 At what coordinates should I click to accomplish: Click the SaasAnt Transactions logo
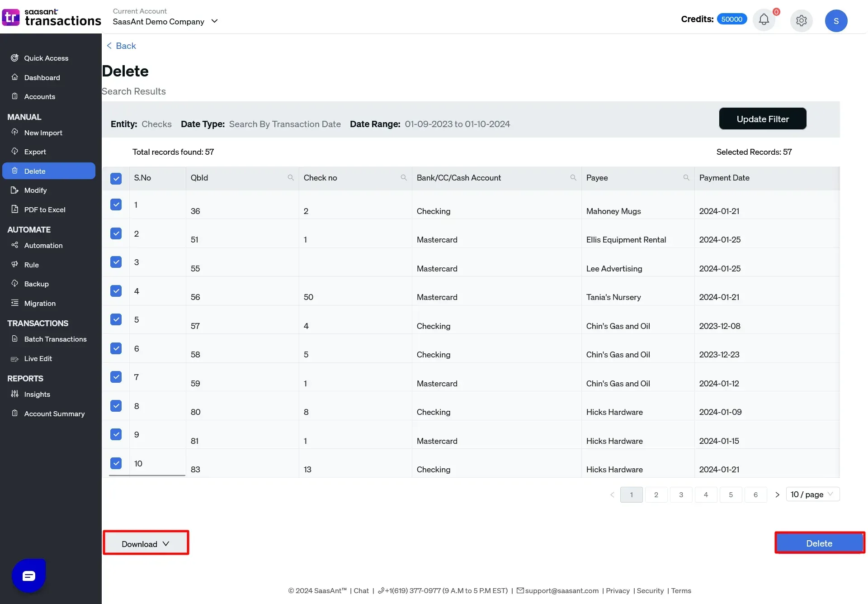(x=52, y=18)
